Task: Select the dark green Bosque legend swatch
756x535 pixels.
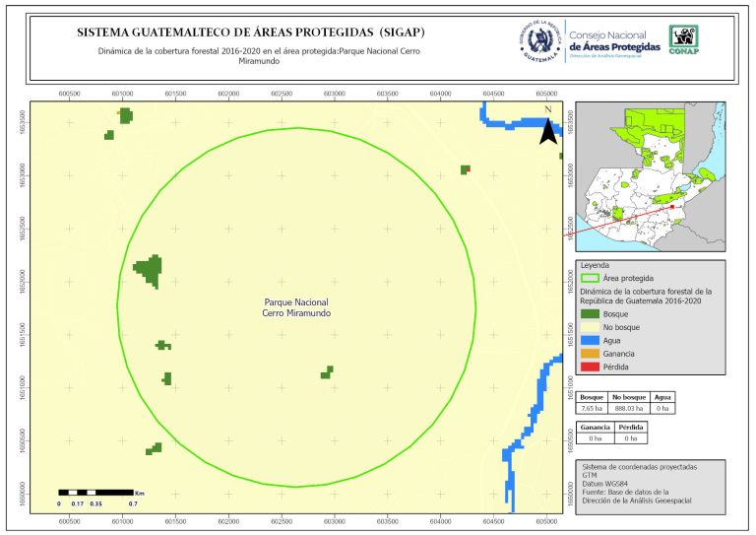Action: pos(590,312)
